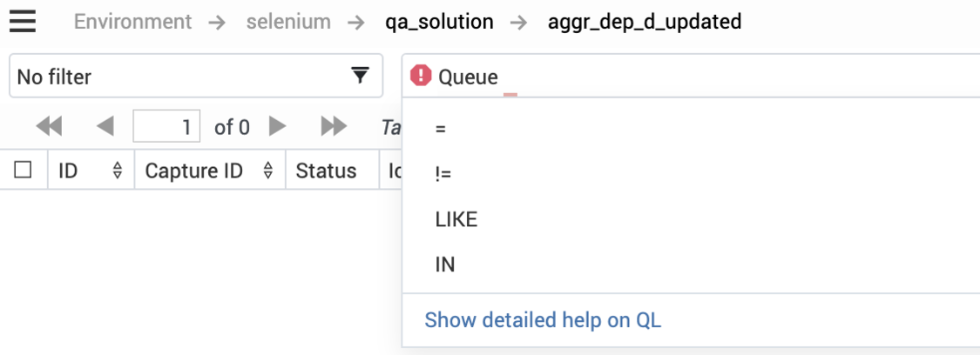The width and height of the screenshot is (980, 355).
Task: Click the filter funnel icon
Action: pos(360,76)
